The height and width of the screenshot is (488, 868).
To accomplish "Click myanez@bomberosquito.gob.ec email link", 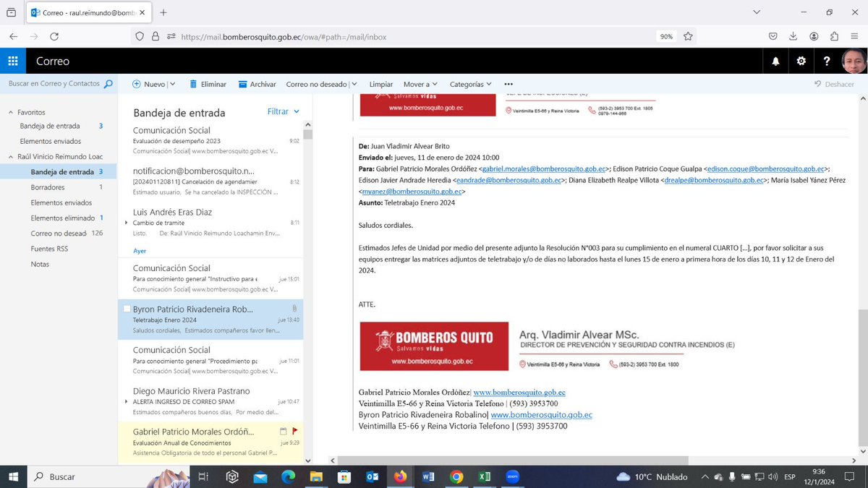I will tap(411, 192).
